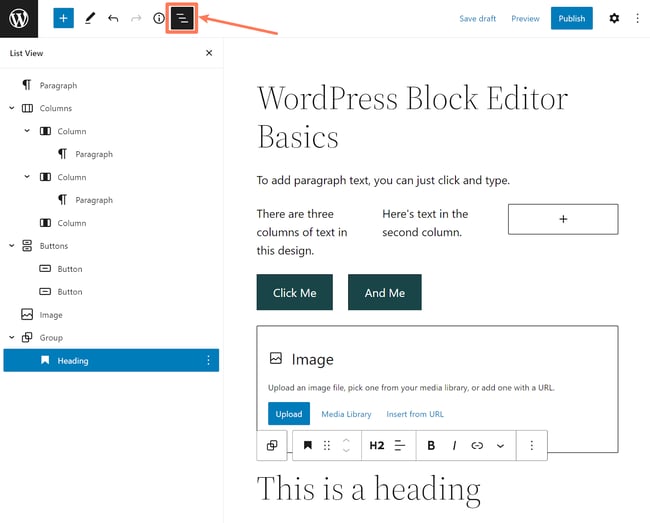
Task: Click the WordPress logo icon
Action: [x=19, y=18]
